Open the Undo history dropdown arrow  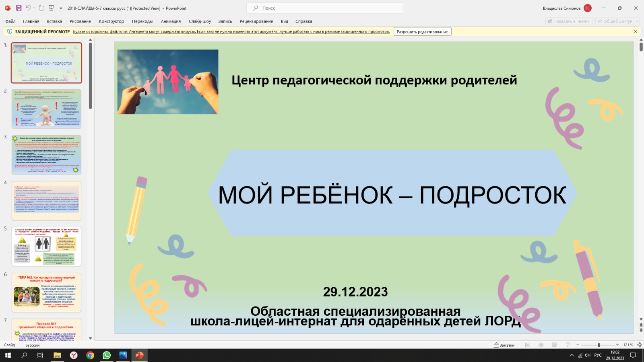pos(34,8)
